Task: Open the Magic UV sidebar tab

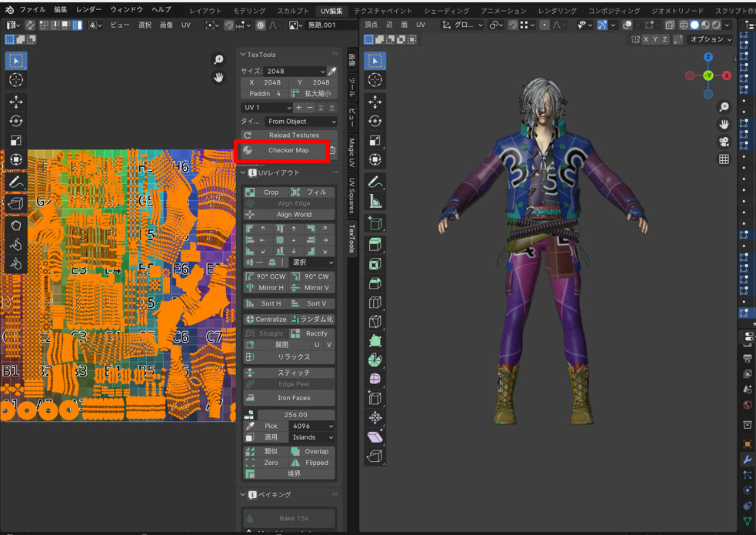Action: [x=351, y=152]
